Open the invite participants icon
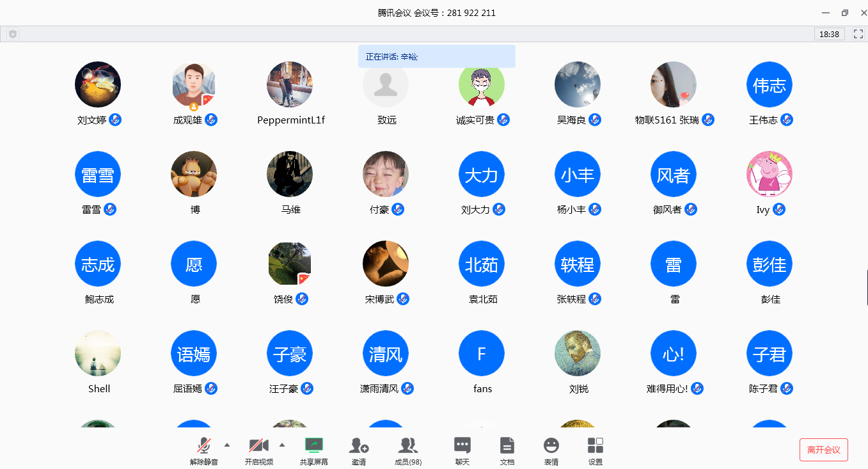This screenshot has width=868, height=469. pos(359,445)
